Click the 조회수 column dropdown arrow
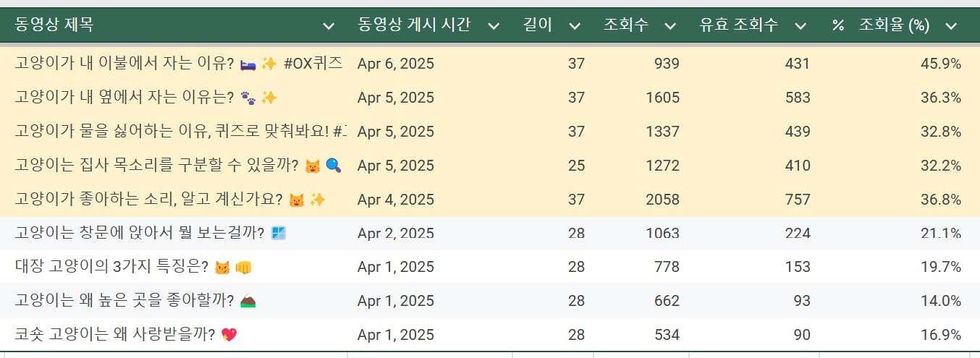This screenshot has width=980, height=358. click(x=670, y=26)
